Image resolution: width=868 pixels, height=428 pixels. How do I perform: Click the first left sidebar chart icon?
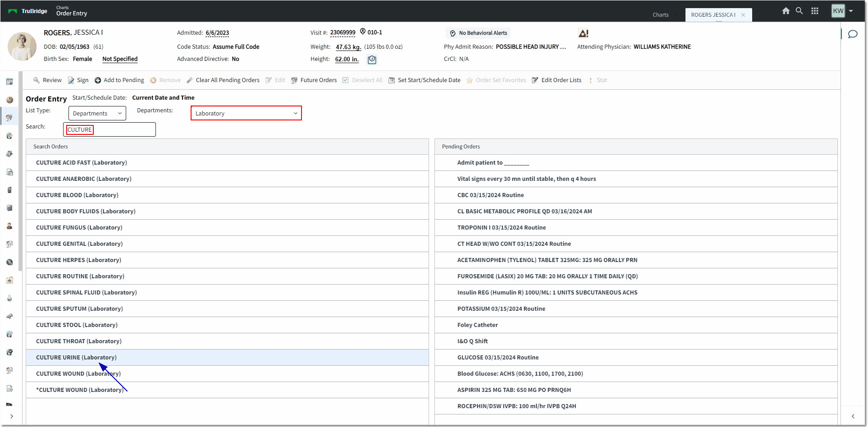[9, 82]
